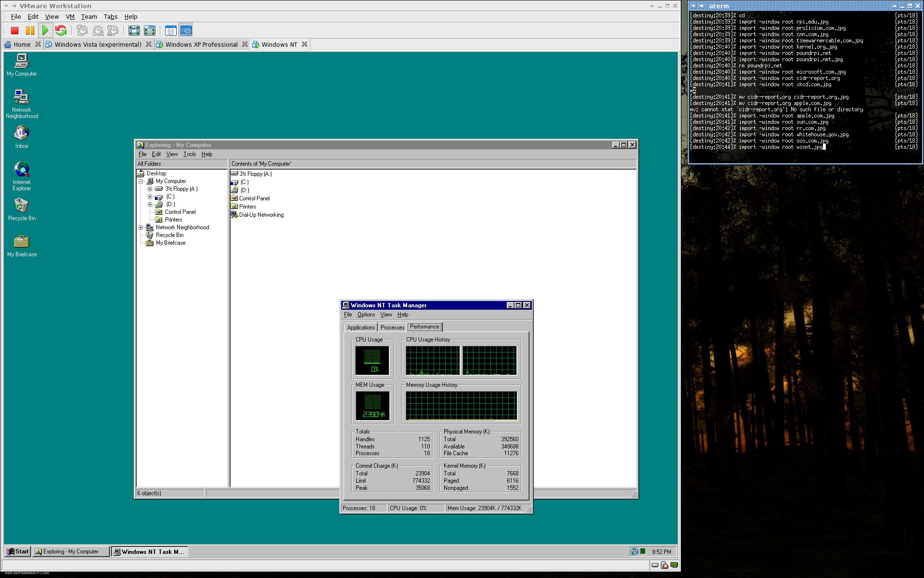This screenshot has height=578, width=924.
Task: Show the console view icon in VMware toolbar
Action: click(186, 31)
